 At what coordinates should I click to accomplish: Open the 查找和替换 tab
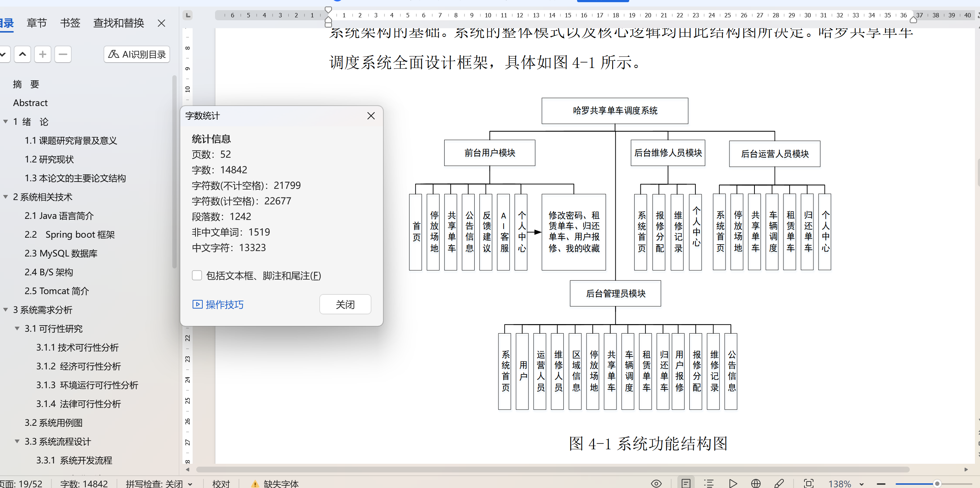click(x=118, y=23)
